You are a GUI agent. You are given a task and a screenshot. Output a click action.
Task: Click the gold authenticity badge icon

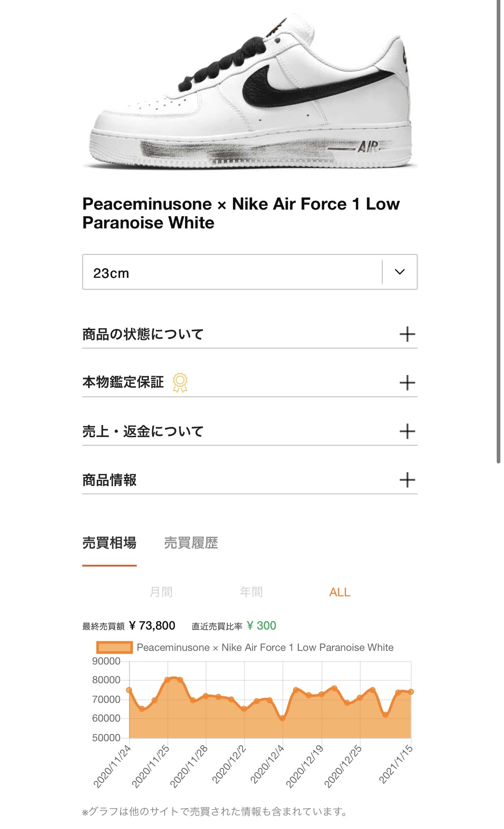[180, 382]
